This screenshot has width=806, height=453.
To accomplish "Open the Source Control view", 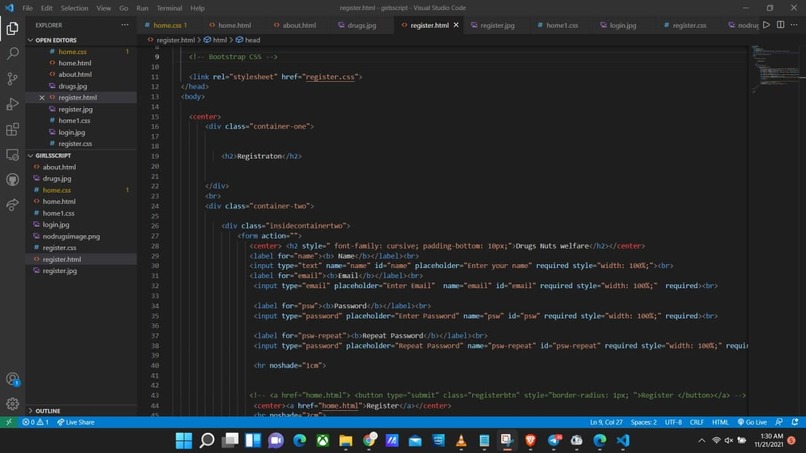I will pos(12,79).
